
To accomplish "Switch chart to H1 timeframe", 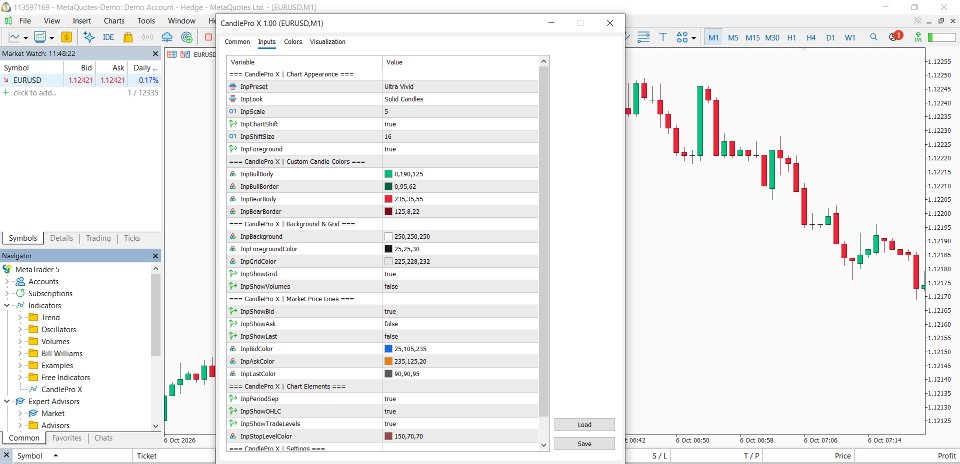I will (792, 37).
